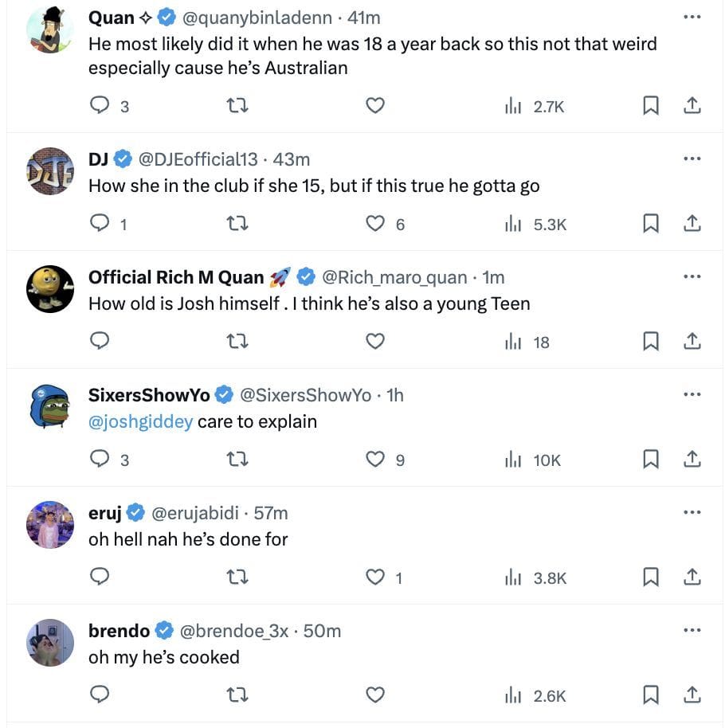Share Official Rich M Quan's tweet
Viewport: 725px width, 728px height.
point(692,342)
